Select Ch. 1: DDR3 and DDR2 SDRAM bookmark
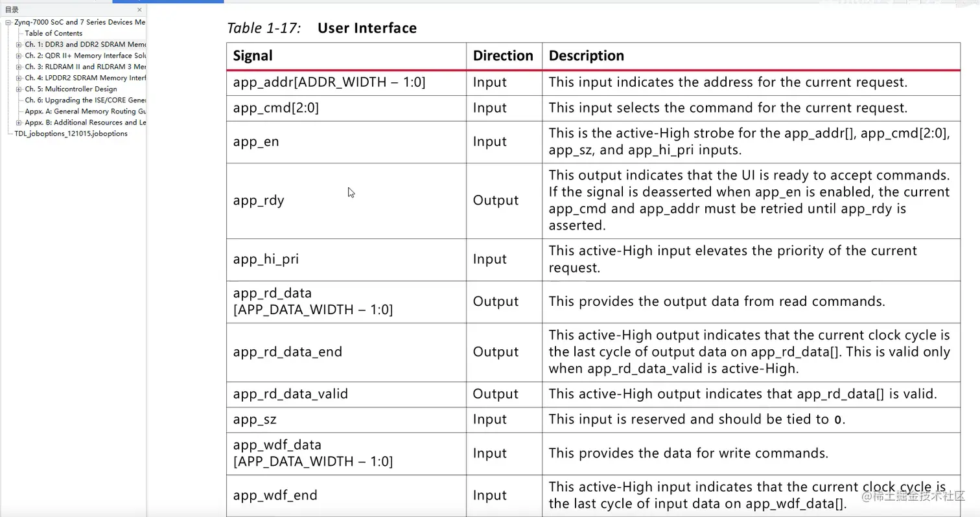 tap(86, 45)
